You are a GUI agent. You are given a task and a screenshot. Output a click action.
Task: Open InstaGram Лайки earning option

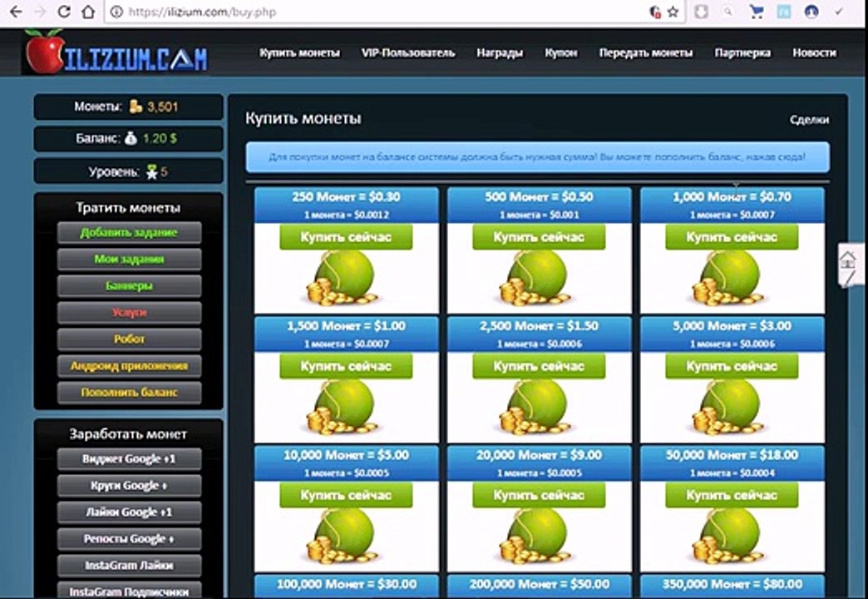[x=129, y=565]
